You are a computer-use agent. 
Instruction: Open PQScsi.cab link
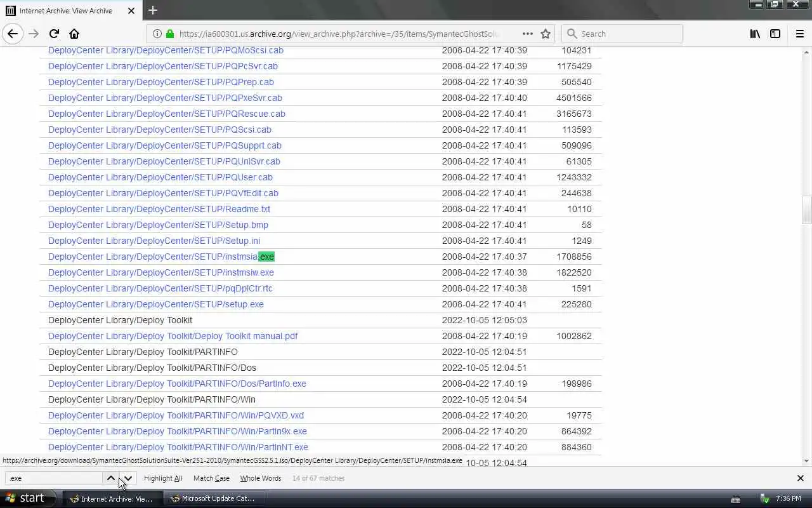[160, 130]
